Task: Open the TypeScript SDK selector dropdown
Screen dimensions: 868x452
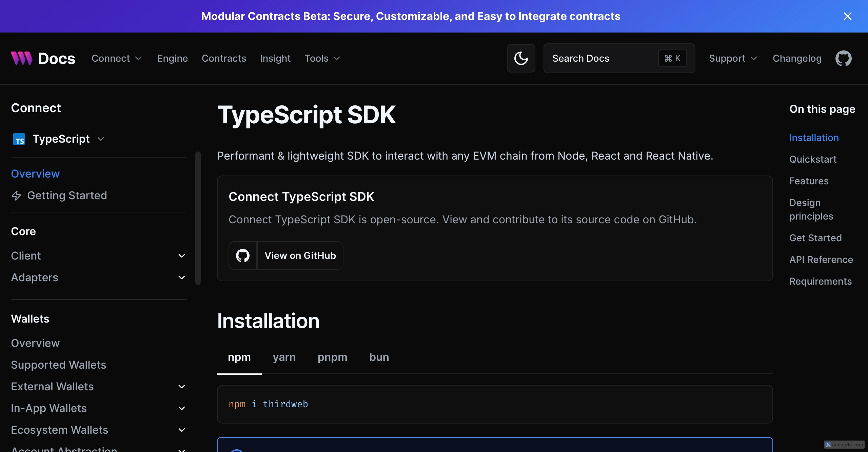Action: coord(58,139)
